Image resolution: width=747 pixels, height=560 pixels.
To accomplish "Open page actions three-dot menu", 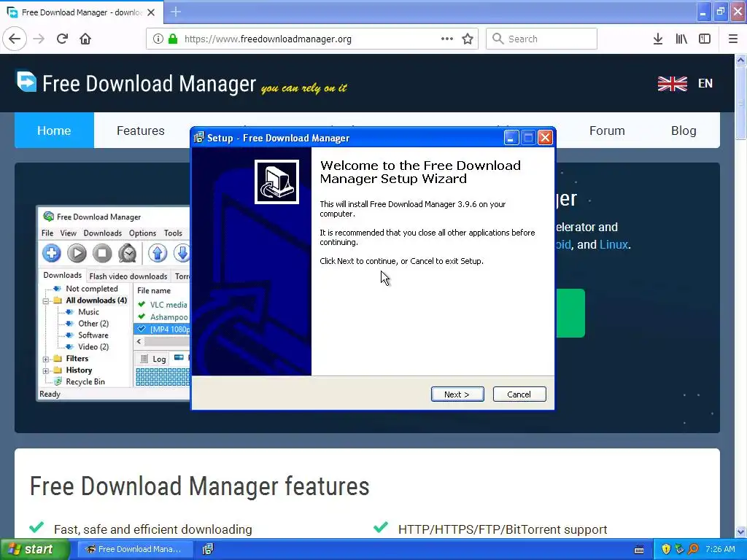I will (447, 39).
